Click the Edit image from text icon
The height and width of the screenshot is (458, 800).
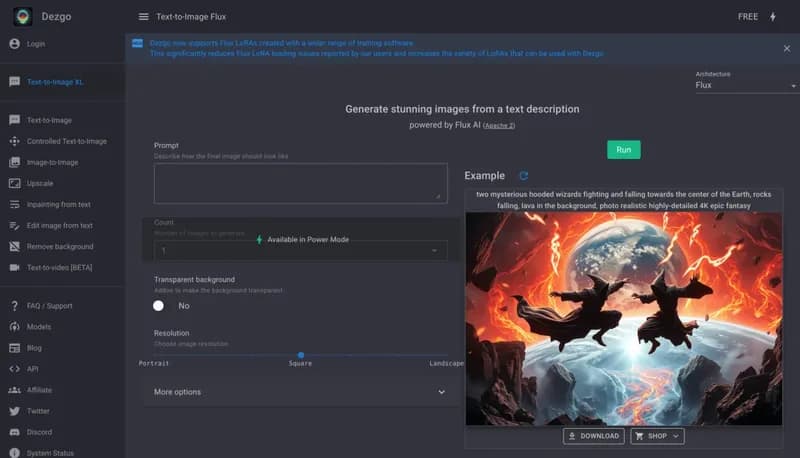pyautogui.click(x=14, y=225)
